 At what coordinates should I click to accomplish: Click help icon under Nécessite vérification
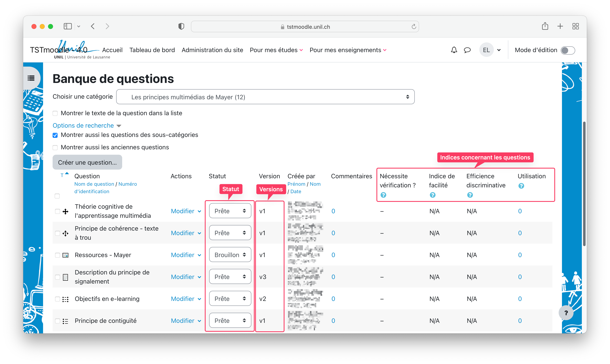tap(383, 195)
